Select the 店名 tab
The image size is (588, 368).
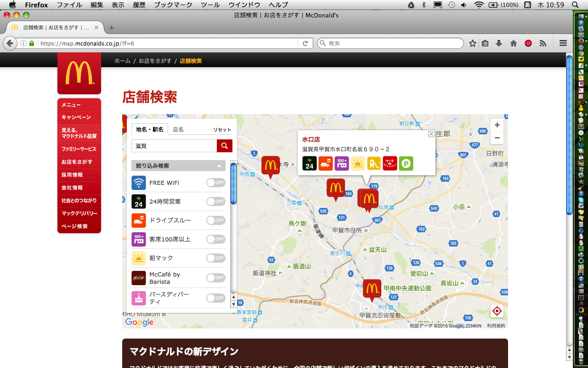(178, 130)
